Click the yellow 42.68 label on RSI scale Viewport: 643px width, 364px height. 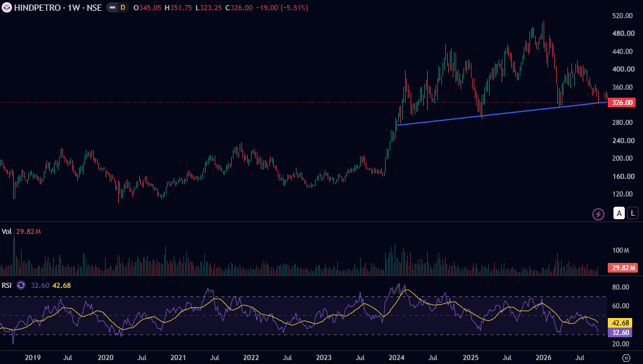(620, 323)
